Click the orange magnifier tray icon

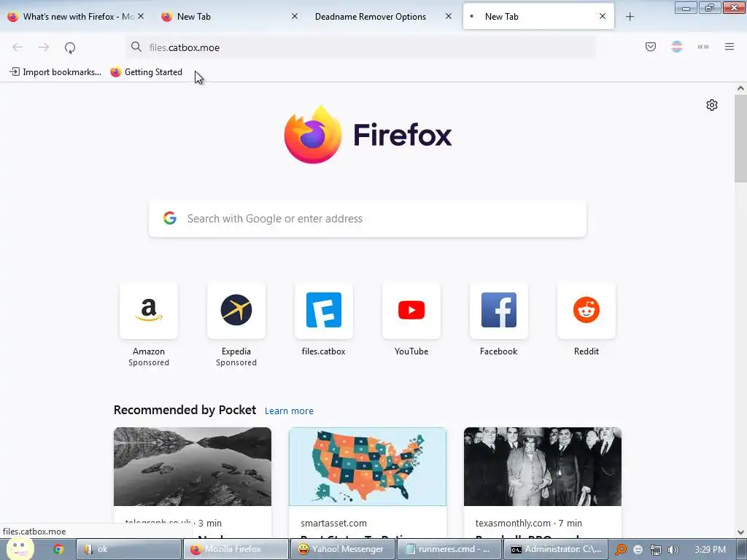pyautogui.click(x=620, y=550)
